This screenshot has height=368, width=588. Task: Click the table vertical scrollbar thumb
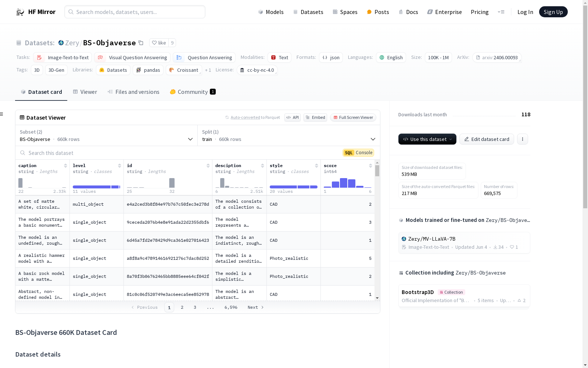(377, 171)
